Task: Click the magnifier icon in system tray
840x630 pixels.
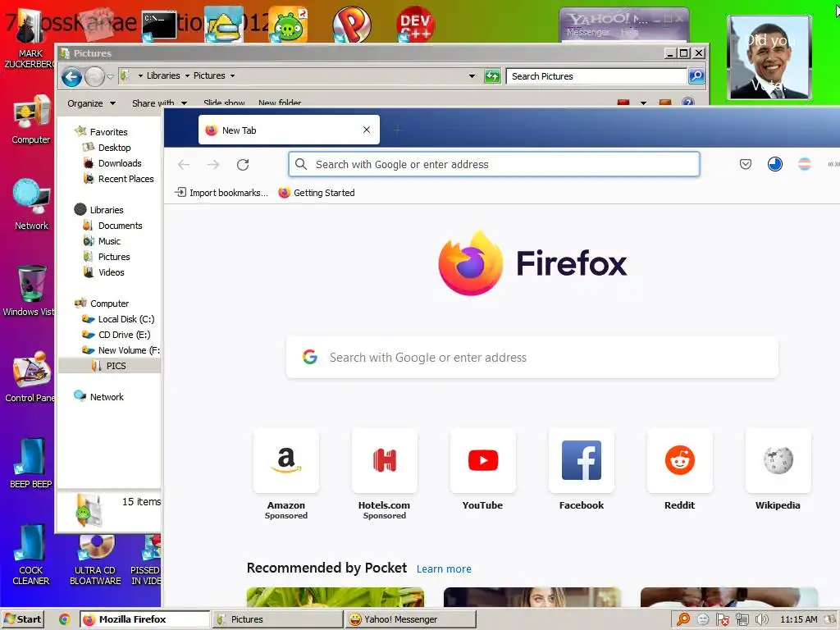Action: point(683,619)
